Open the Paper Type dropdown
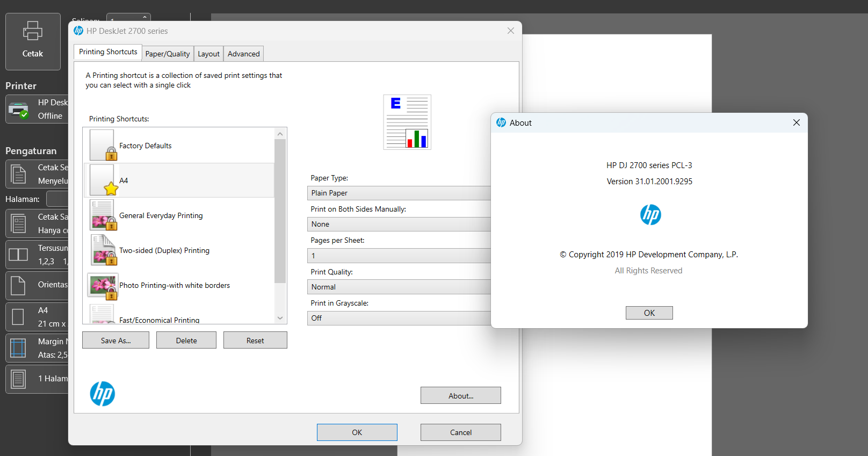This screenshot has height=456, width=868. click(x=399, y=193)
